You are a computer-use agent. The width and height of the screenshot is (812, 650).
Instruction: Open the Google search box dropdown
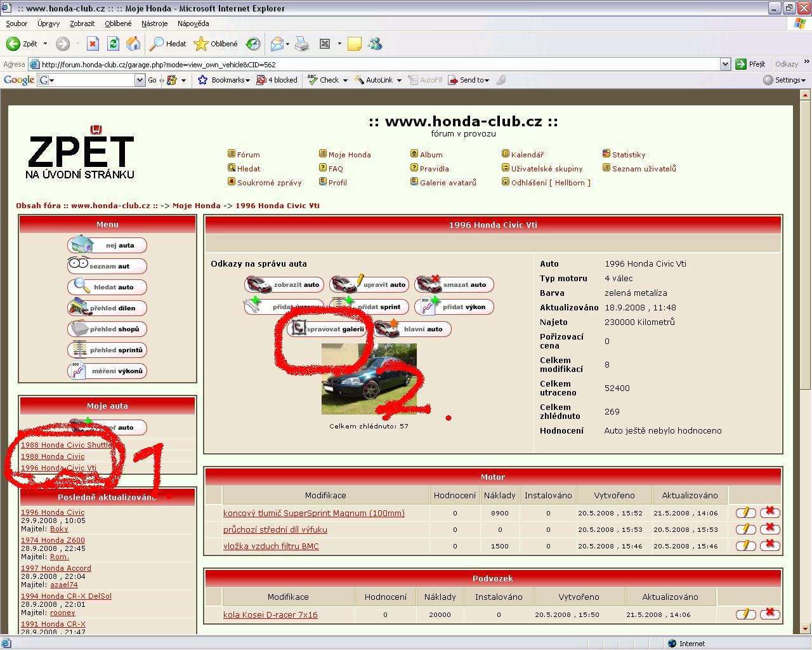[140, 80]
